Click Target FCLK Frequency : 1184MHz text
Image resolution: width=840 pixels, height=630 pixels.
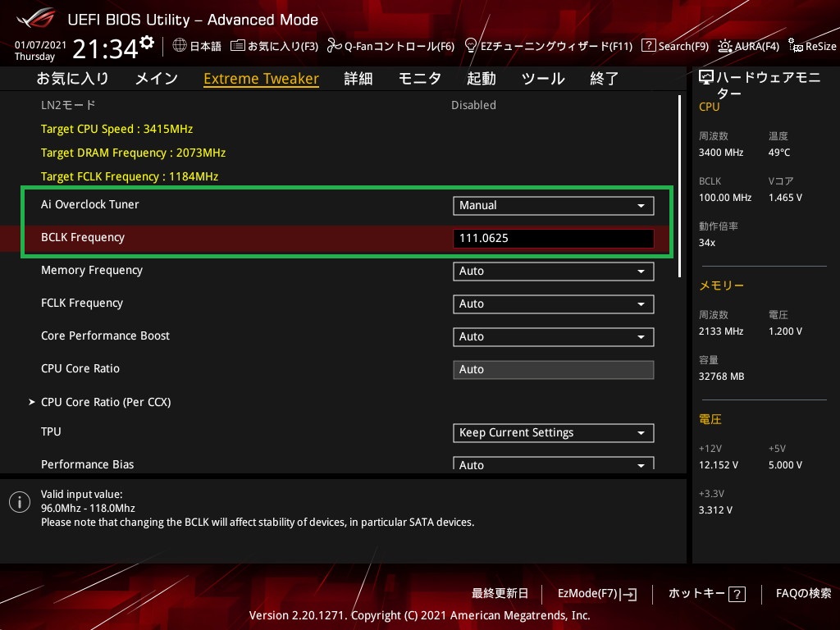pyautogui.click(x=130, y=176)
